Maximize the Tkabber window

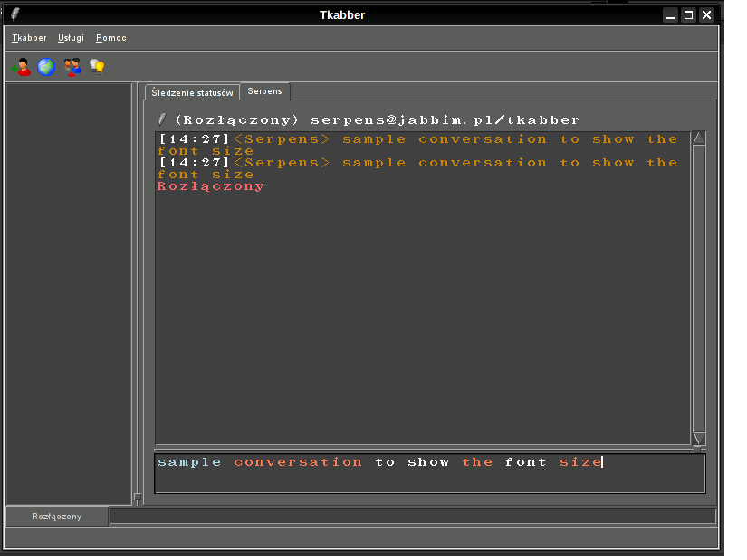coord(688,14)
